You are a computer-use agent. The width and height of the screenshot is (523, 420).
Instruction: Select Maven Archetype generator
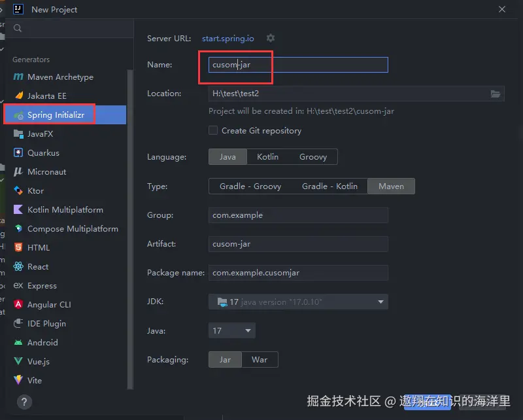(60, 77)
